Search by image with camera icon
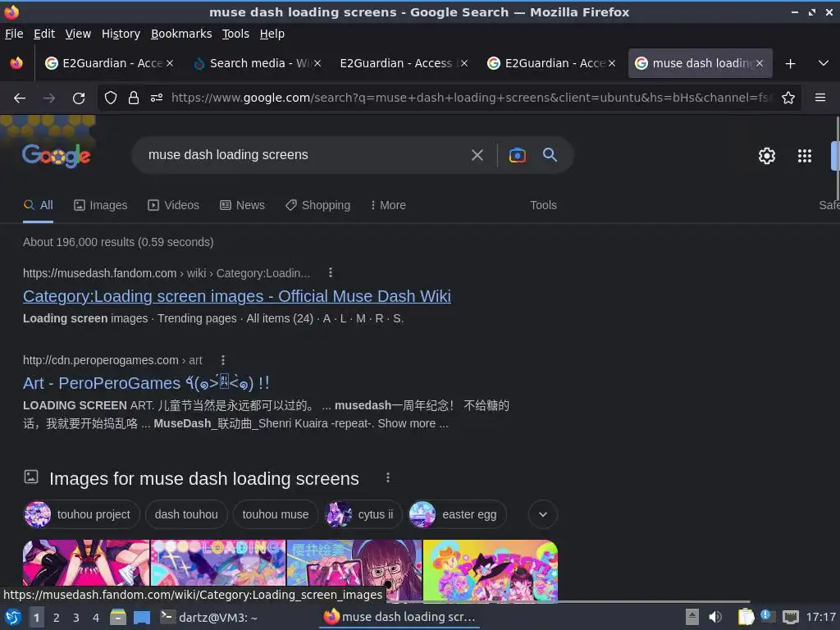840x630 pixels. pos(518,155)
